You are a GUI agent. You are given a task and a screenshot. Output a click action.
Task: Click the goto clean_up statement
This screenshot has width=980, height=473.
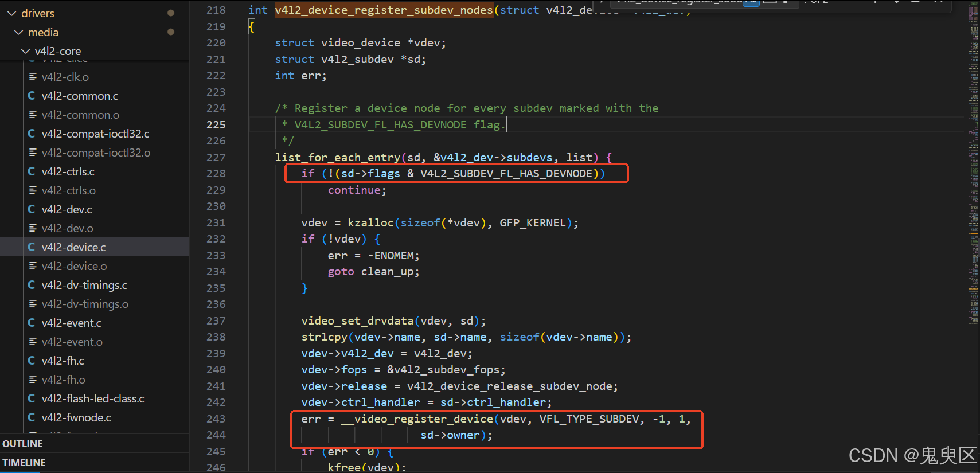tap(373, 272)
